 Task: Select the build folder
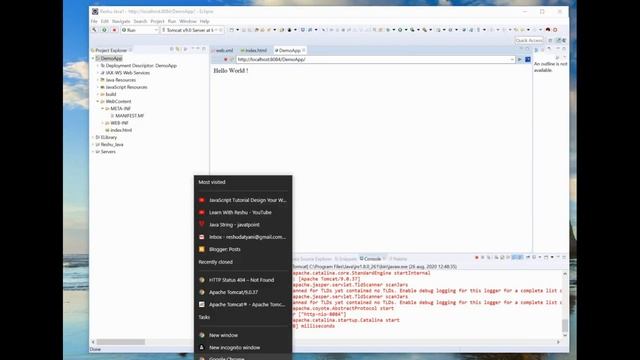(x=111, y=94)
